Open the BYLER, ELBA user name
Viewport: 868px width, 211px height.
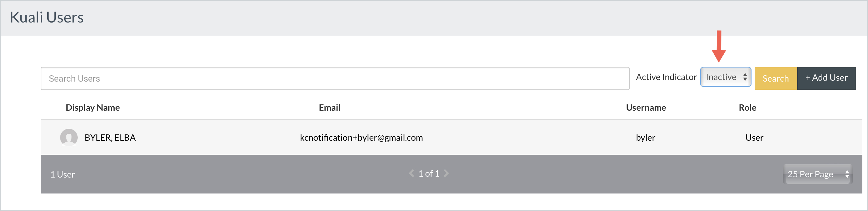(x=110, y=138)
